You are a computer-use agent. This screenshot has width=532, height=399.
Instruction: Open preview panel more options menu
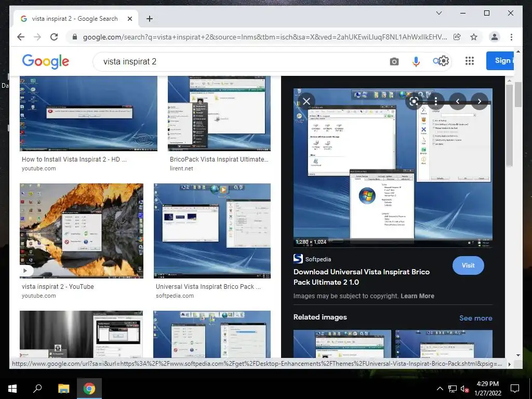[436, 101]
